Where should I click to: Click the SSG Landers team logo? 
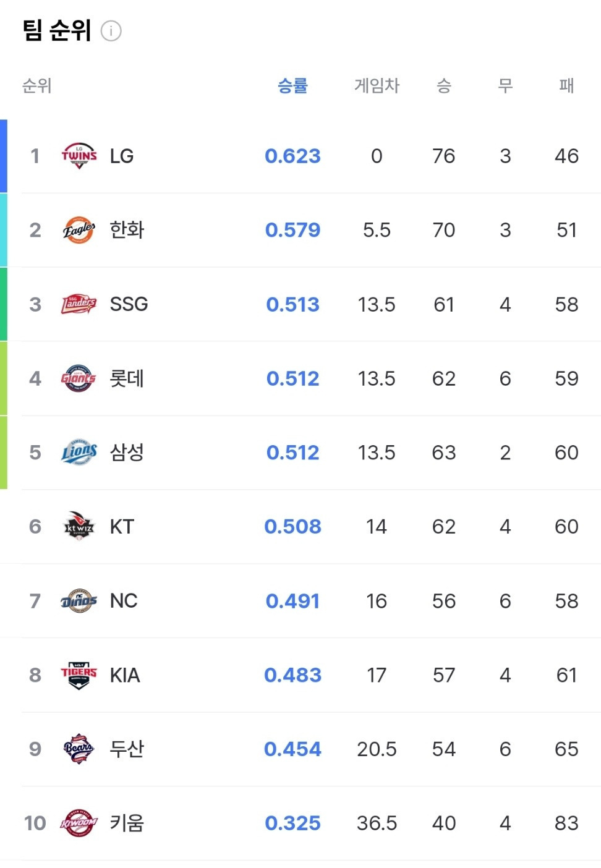click(x=79, y=304)
